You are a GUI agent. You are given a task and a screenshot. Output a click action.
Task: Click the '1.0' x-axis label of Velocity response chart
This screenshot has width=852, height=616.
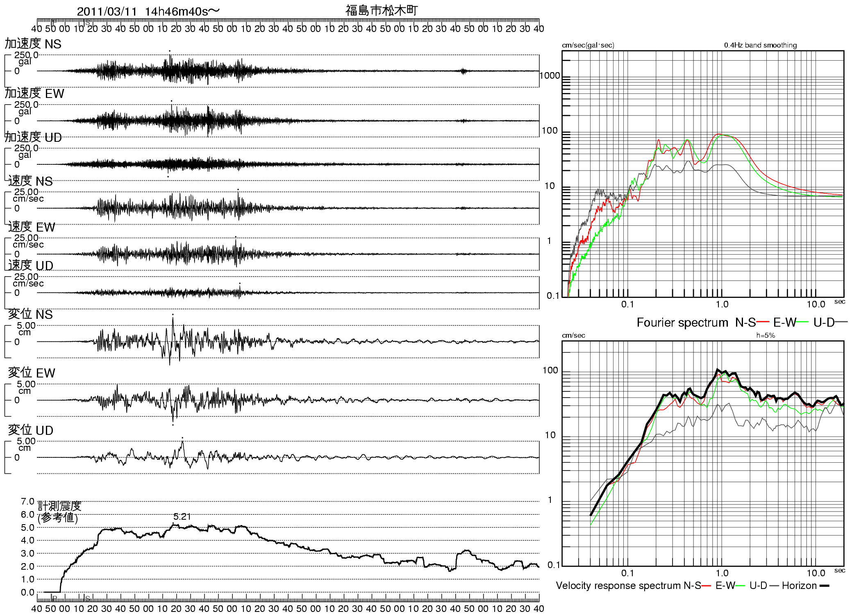[x=722, y=573]
